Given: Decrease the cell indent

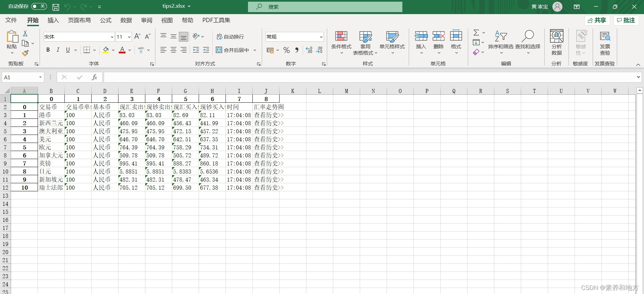Looking at the screenshot, I should tap(196, 50).
